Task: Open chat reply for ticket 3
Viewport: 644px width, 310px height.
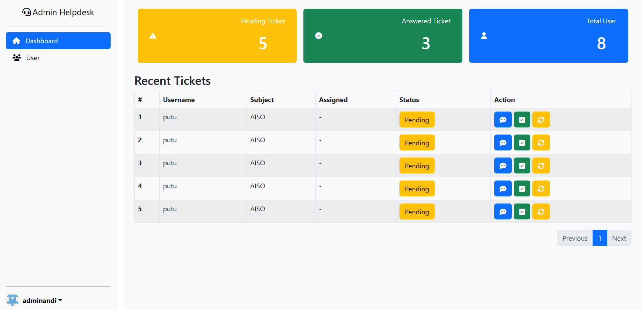Action: [503, 166]
